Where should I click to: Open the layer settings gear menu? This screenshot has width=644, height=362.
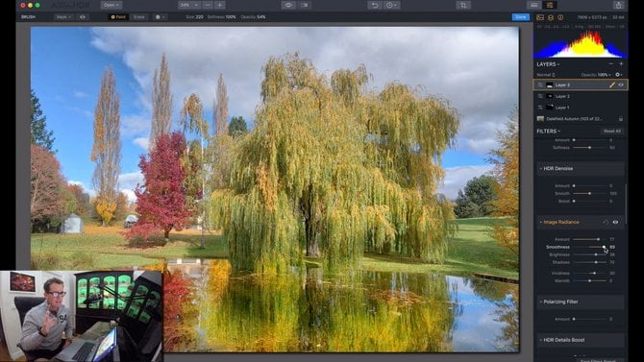pyautogui.click(x=619, y=75)
